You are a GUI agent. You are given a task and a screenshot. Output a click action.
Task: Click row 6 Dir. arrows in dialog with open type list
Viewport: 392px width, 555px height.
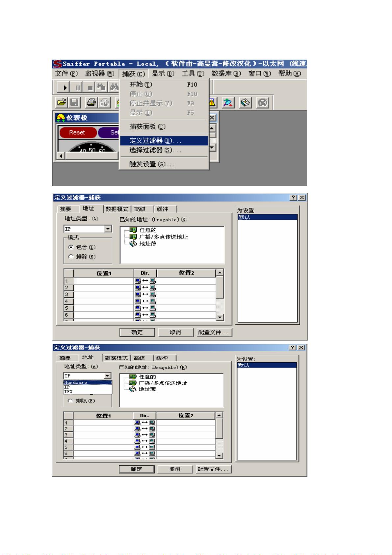pos(144,454)
